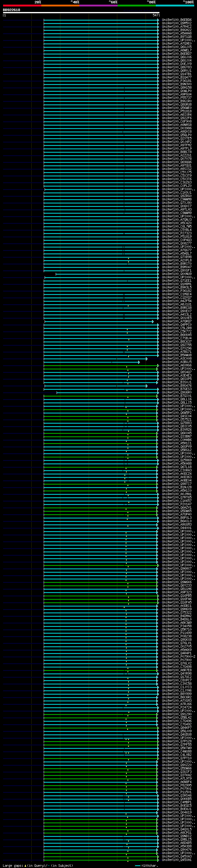This screenshot has height=868, width=197.
Task: Select the UniRef100_Q6K045 label
Action: [x=176, y=433]
